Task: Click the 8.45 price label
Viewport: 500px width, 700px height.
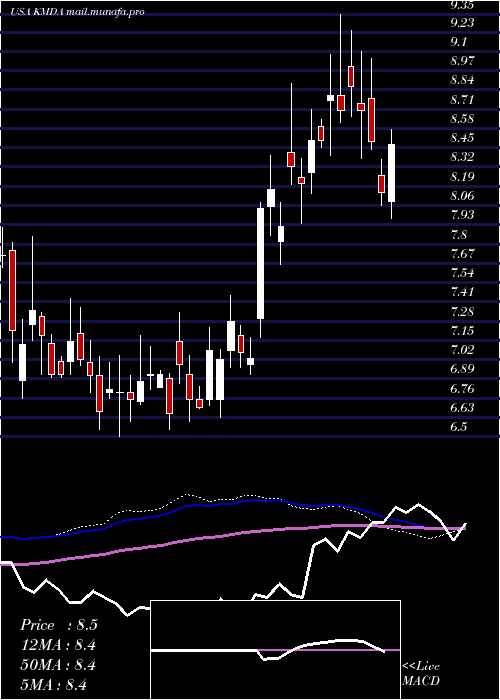Action: (462, 138)
